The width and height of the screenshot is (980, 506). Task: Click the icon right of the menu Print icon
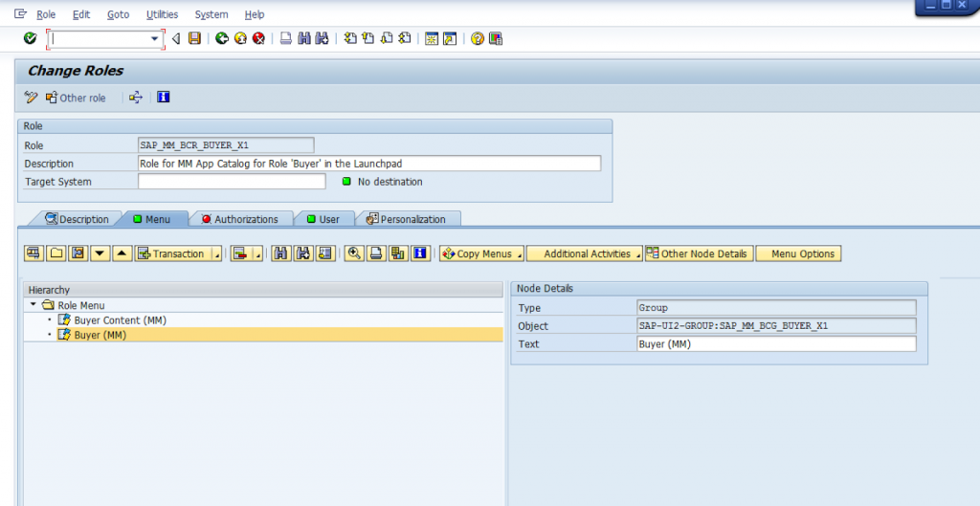point(398,253)
